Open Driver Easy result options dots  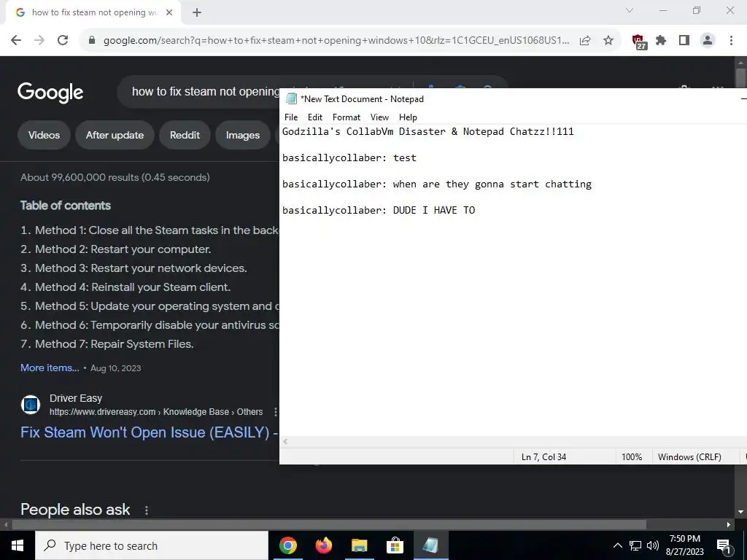click(275, 411)
